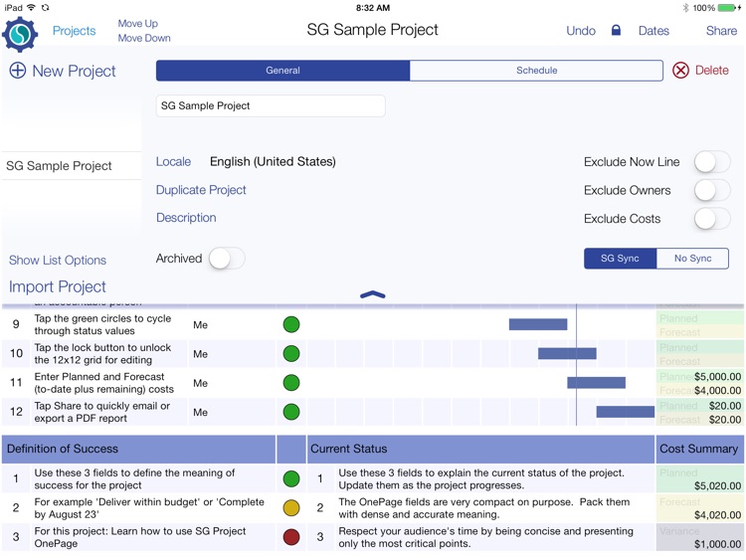Tap the Cost Summary forecast total $4,020.00
Screen dimensions: 746x560
(717, 515)
